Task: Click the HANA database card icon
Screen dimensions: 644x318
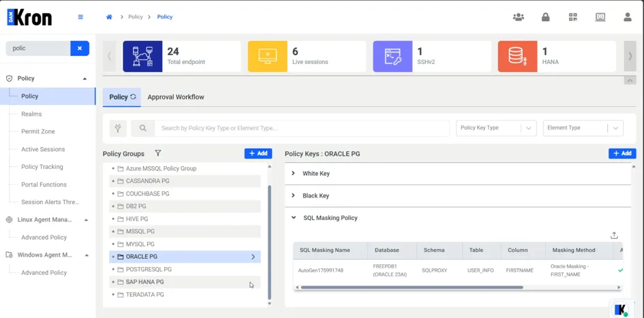Action: tap(517, 57)
